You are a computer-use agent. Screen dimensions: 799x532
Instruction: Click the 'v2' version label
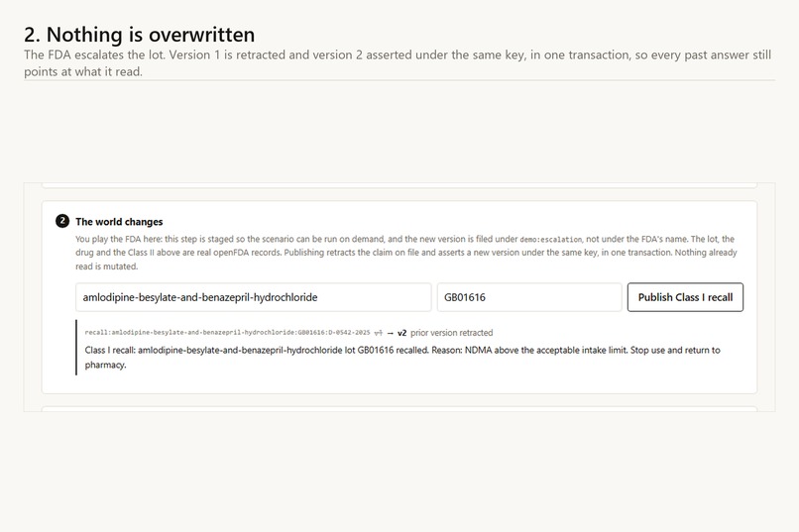coord(401,333)
